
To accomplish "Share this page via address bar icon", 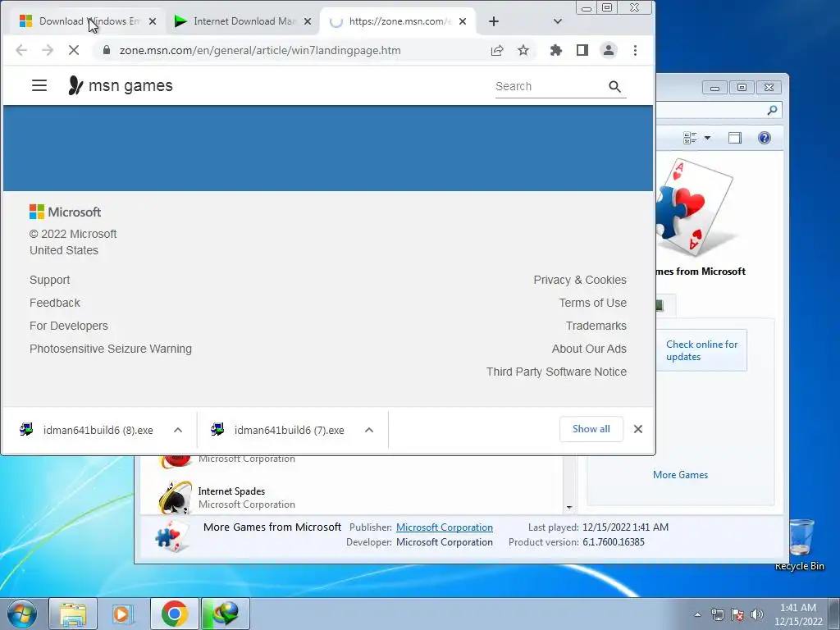I will coord(497,50).
